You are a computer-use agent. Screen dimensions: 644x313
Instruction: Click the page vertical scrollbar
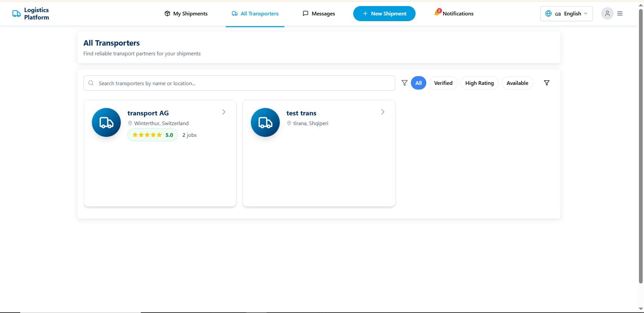pos(641,146)
